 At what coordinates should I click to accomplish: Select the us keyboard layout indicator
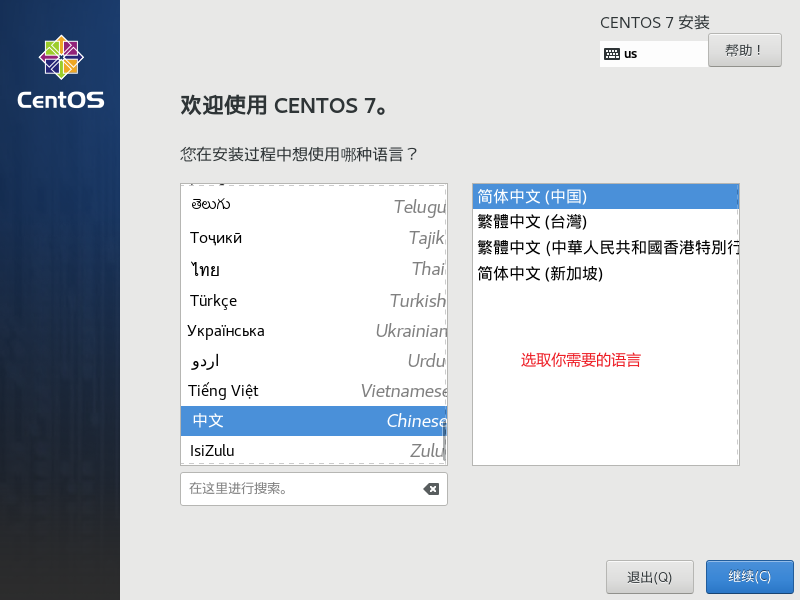pos(654,54)
